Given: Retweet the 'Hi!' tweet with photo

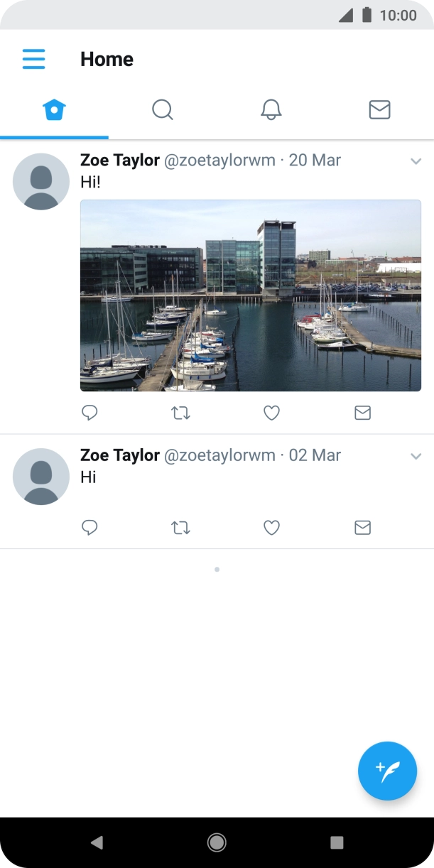Looking at the screenshot, I should pyautogui.click(x=180, y=413).
